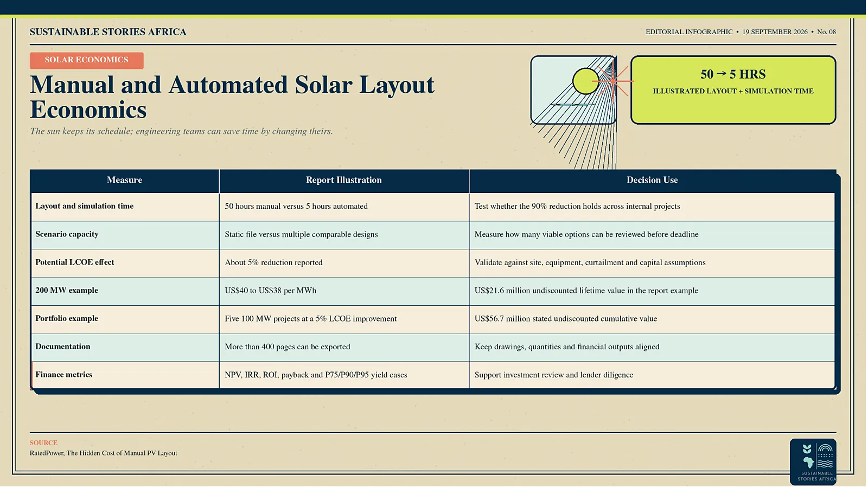Click the Decision Use column header

[x=652, y=181]
